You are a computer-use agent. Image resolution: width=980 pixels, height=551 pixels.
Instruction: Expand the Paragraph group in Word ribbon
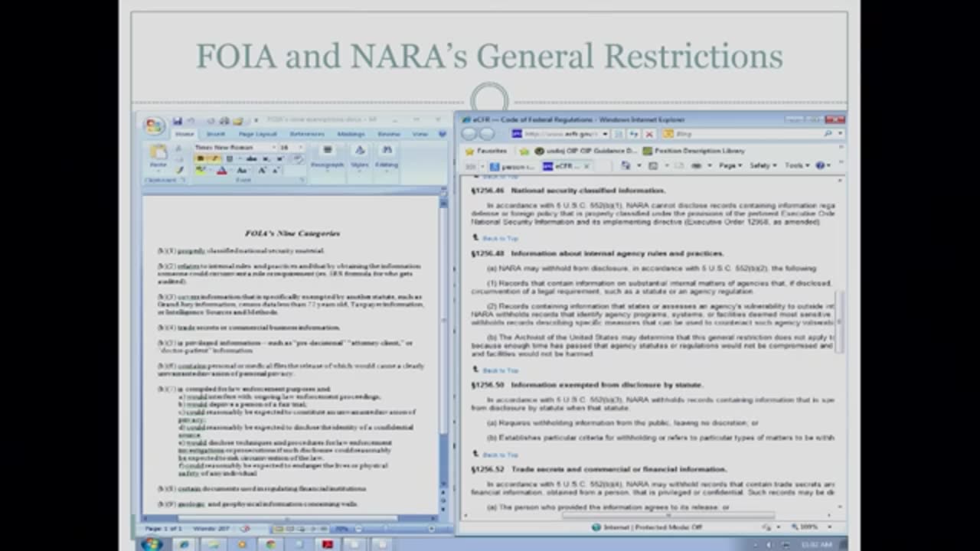pyautogui.click(x=327, y=158)
